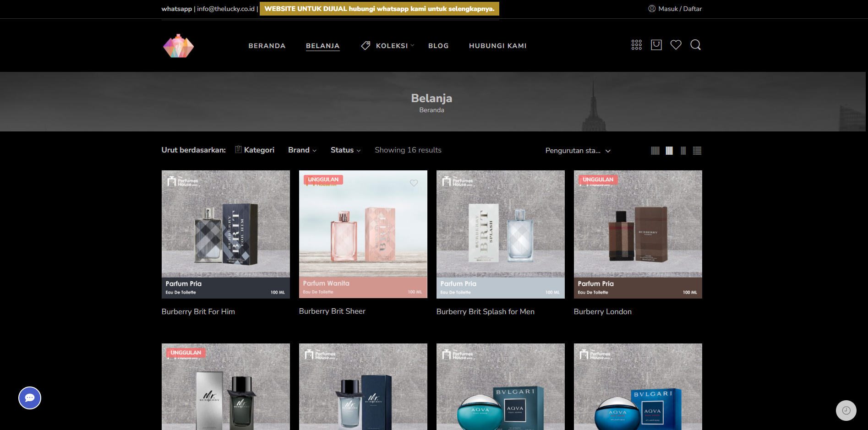This screenshot has width=868, height=430.
Task: Expand the Status filter dropdown
Action: 346,150
